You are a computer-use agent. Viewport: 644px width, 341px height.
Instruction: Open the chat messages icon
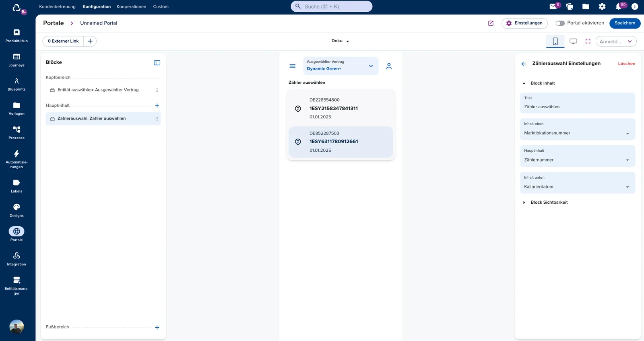pos(570,6)
